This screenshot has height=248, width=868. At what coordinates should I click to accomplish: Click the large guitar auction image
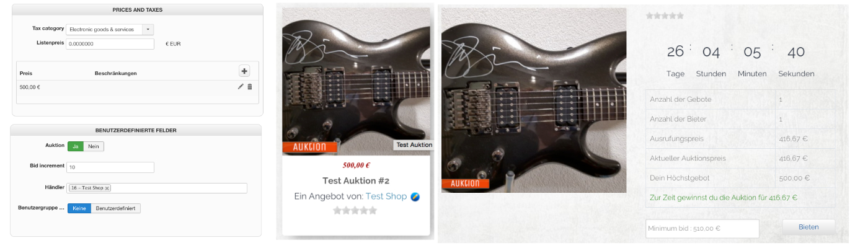pyautogui.click(x=534, y=100)
